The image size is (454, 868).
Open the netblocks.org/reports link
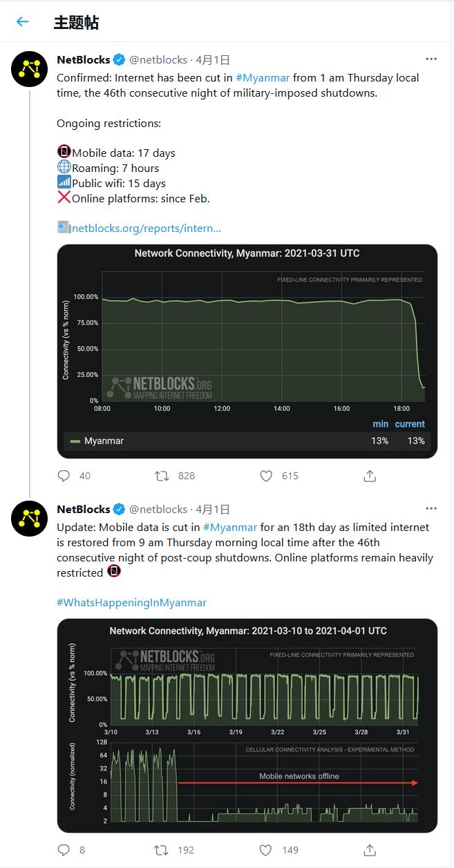tap(146, 228)
